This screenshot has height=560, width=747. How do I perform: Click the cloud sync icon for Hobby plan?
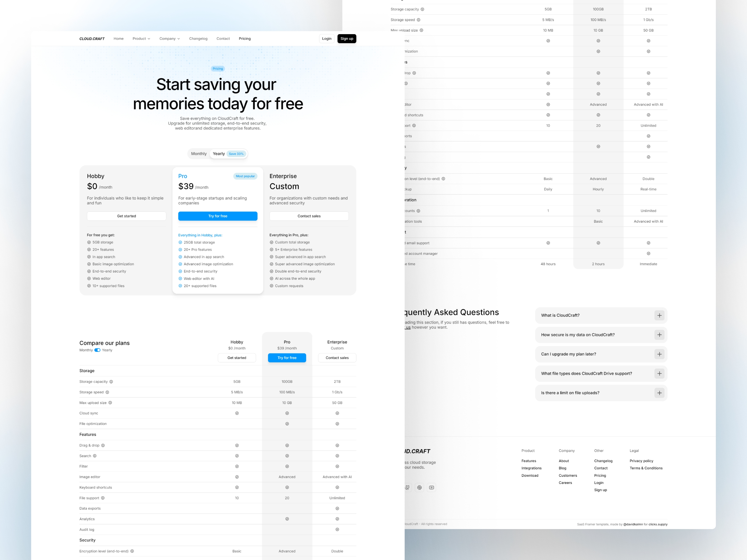237,413
